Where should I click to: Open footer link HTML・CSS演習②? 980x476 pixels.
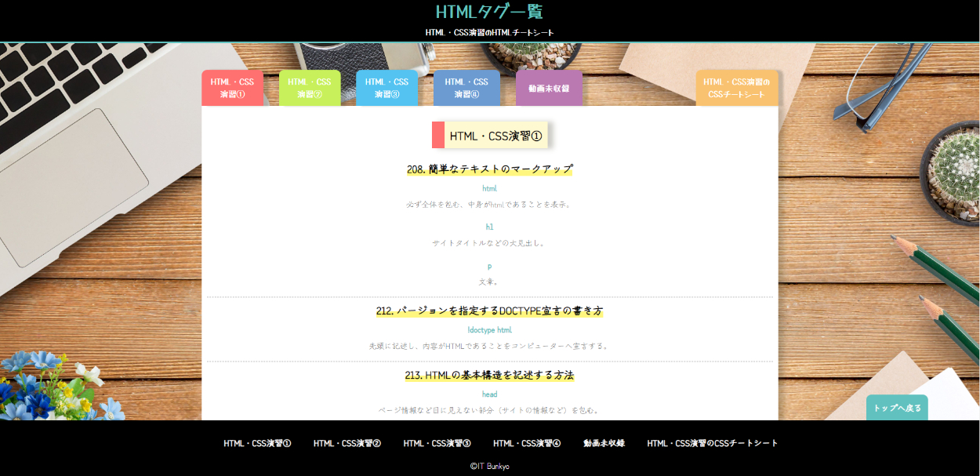[x=347, y=443]
